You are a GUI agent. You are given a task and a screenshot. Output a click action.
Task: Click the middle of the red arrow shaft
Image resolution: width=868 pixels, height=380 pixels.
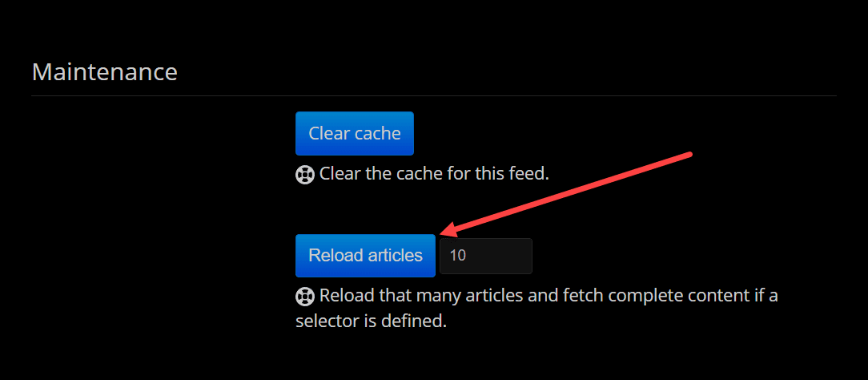[569, 192]
